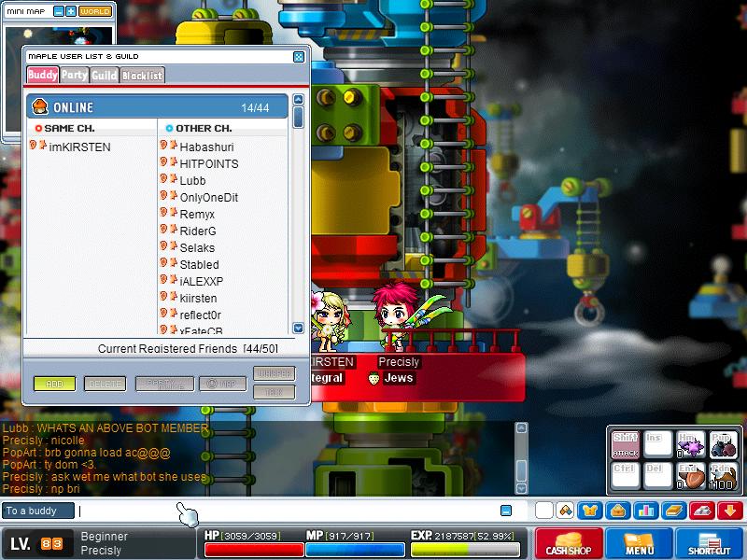Click the buddy list scroll down arrow
Image resolution: width=747 pixels, height=560 pixels.
(x=298, y=328)
